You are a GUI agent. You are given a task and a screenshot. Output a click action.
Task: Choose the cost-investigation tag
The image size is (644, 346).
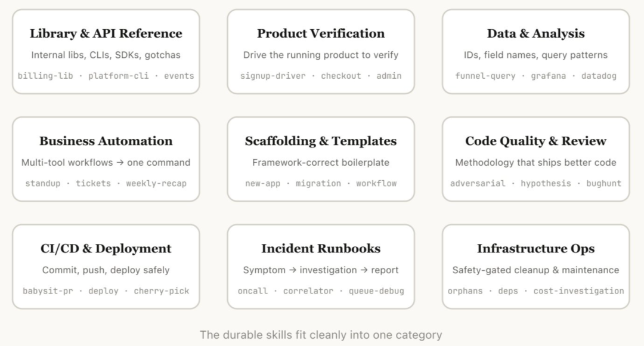click(x=578, y=291)
